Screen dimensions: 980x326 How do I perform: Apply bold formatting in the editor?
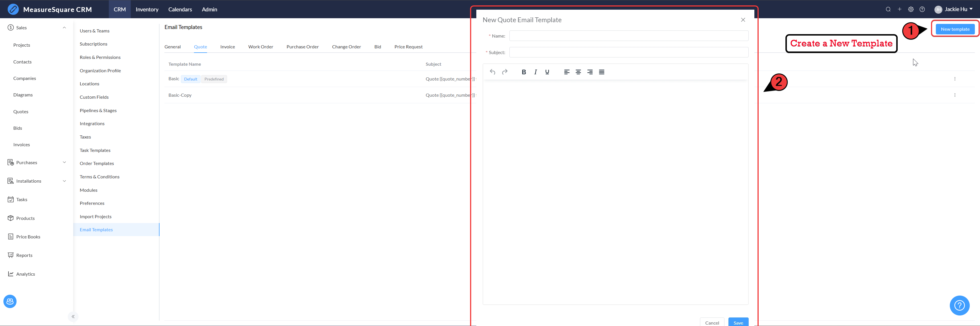[x=524, y=72]
